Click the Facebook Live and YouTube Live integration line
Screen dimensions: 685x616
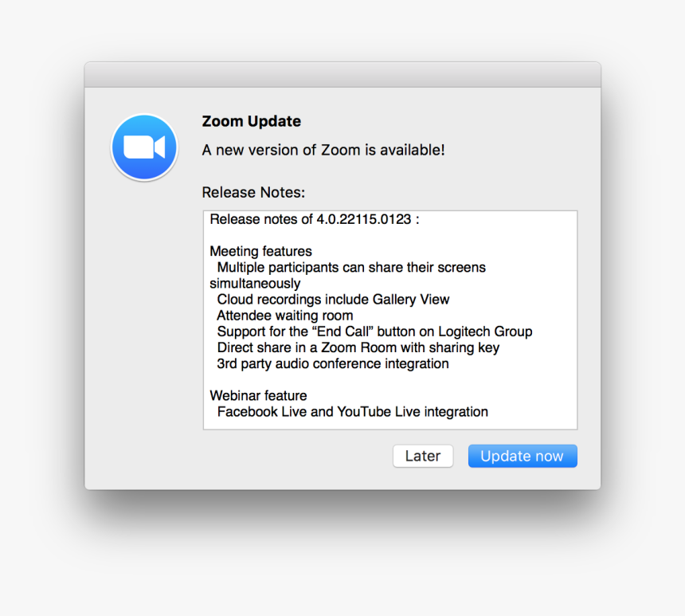click(x=353, y=412)
